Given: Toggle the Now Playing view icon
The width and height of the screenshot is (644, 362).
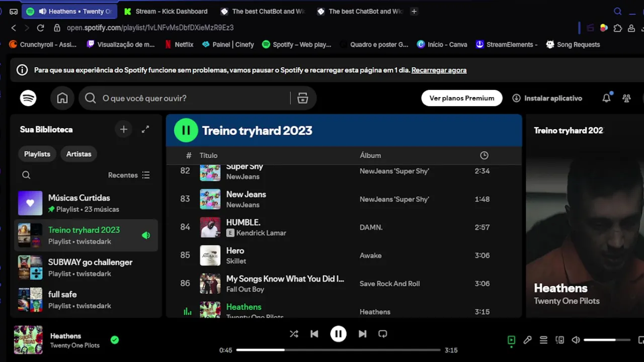Looking at the screenshot, I should point(511,340).
